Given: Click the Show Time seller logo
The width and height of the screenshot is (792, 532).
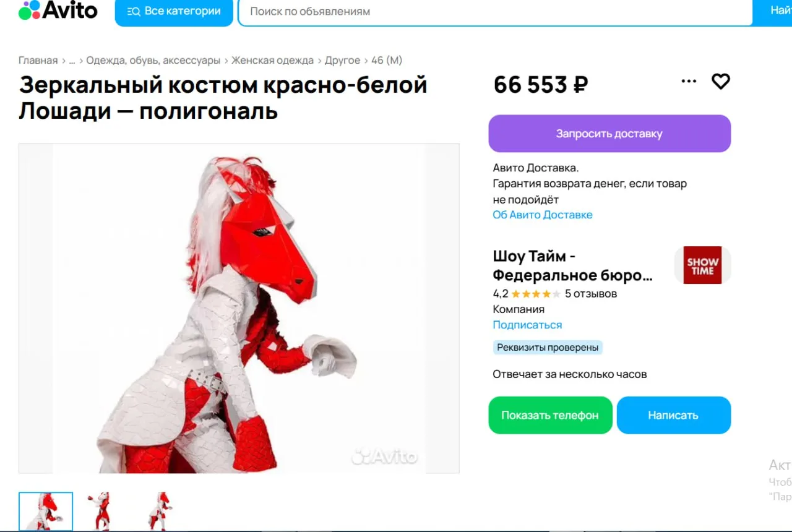Looking at the screenshot, I should 702,265.
